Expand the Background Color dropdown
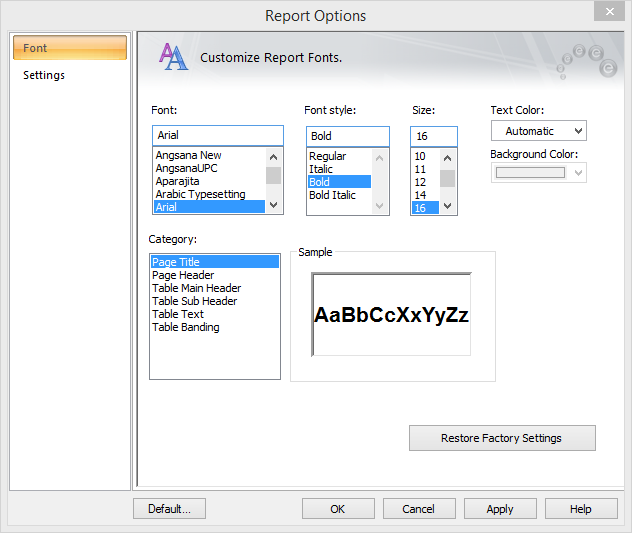632x533 pixels. 578,173
